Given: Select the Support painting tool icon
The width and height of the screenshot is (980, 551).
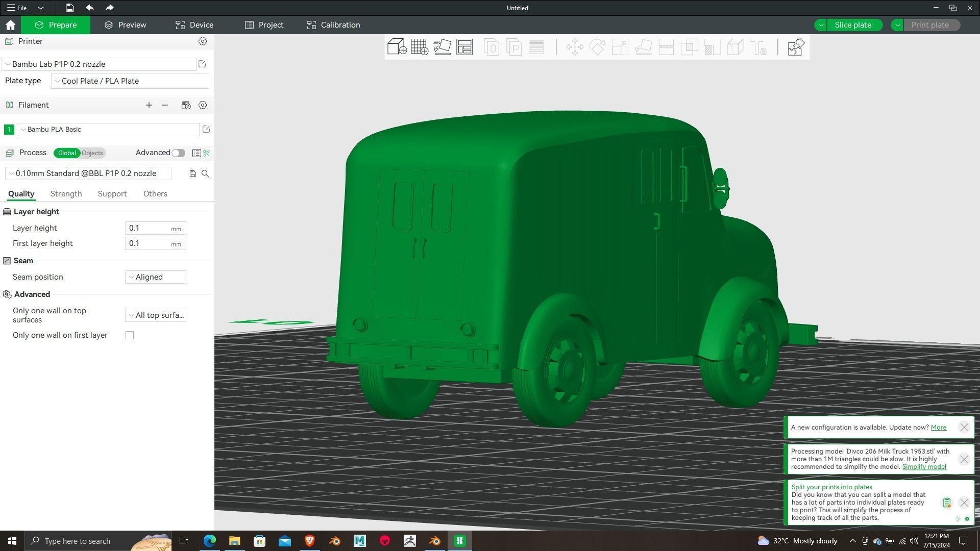Looking at the screenshot, I should 712,47.
